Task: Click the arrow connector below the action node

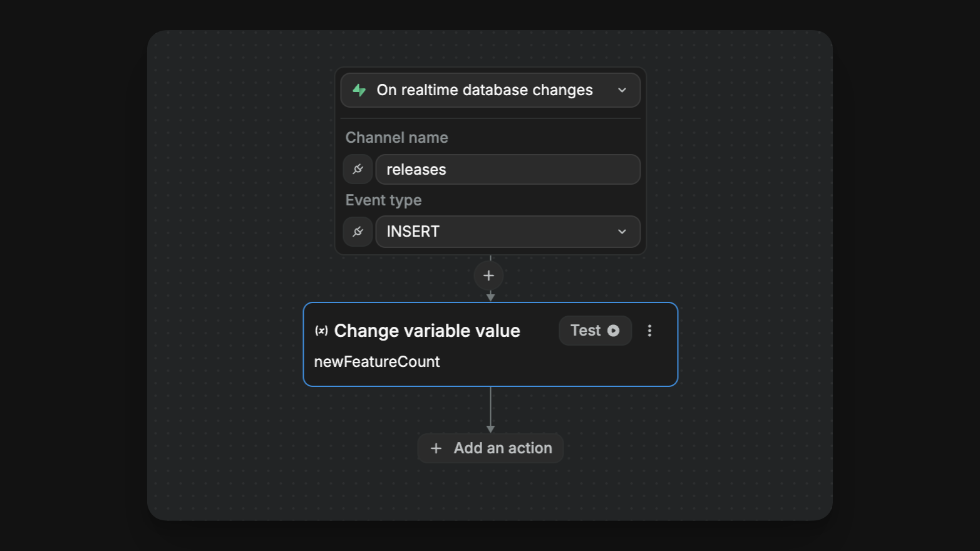Action: pos(490,410)
